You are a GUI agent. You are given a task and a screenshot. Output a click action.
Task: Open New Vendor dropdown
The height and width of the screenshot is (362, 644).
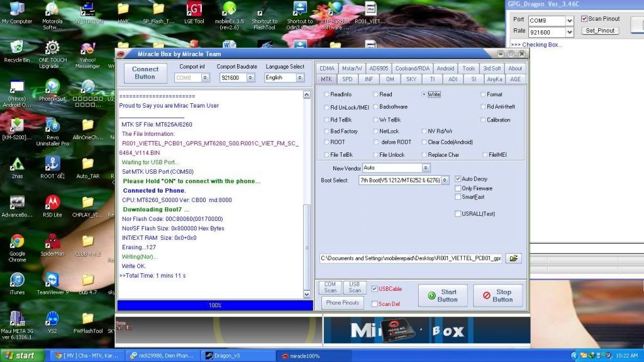(x=426, y=168)
